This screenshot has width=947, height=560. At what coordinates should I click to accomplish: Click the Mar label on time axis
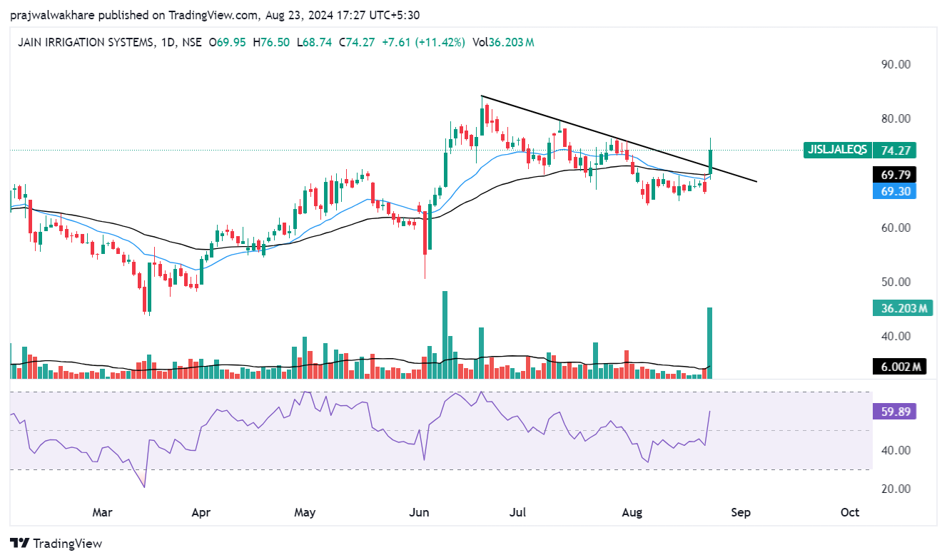point(103,512)
